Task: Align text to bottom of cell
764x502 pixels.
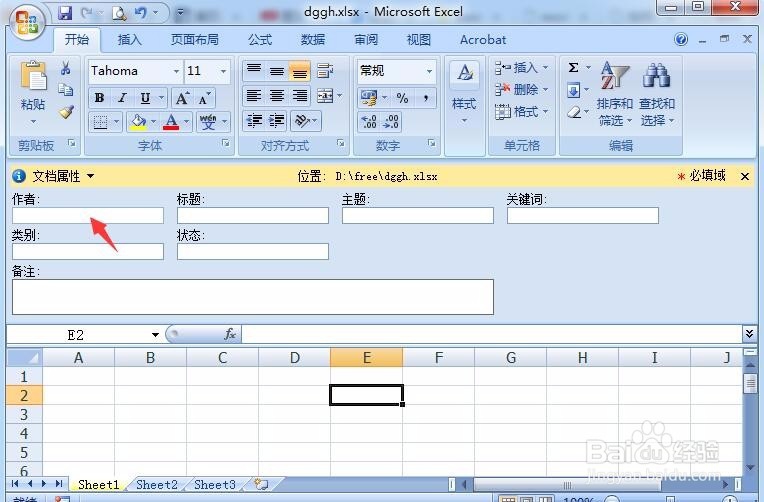Action: tap(300, 71)
